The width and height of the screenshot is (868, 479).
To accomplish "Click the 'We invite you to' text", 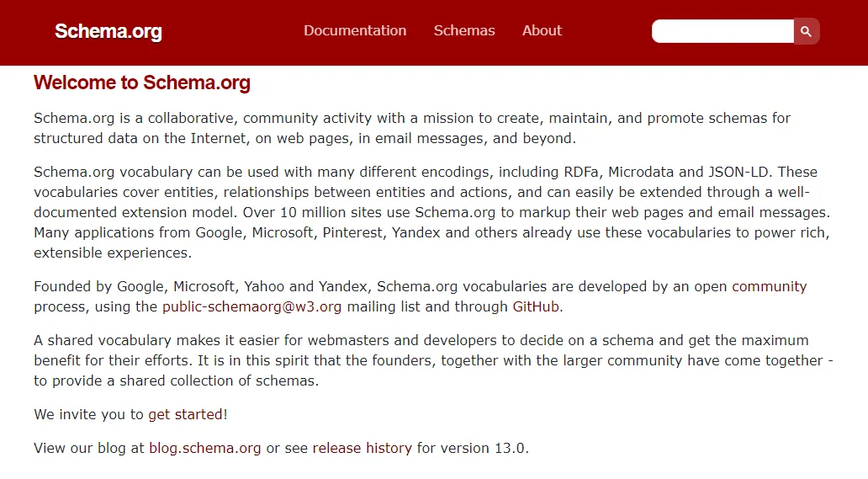I will pyautogui.click(x=89, y=414).
